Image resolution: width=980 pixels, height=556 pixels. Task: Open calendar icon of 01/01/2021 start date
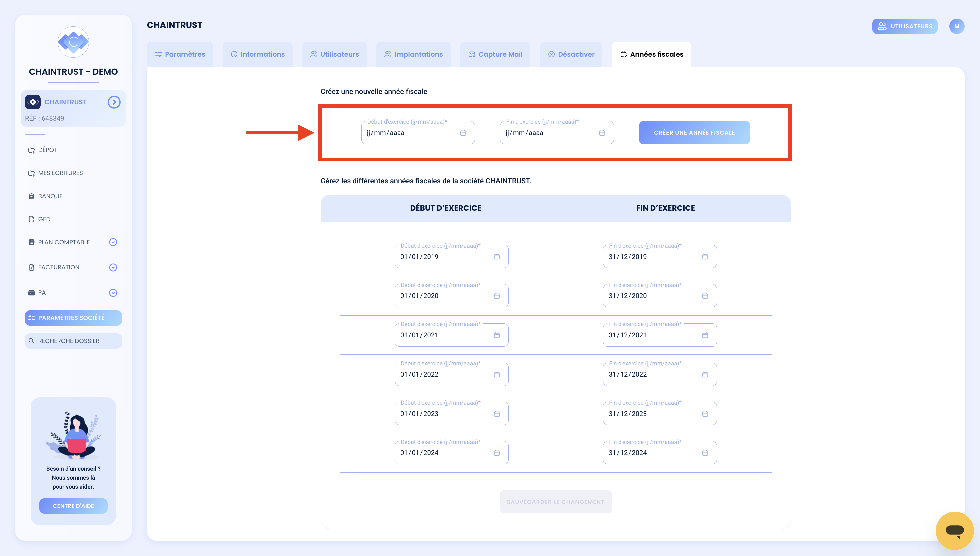click(496, 335)
